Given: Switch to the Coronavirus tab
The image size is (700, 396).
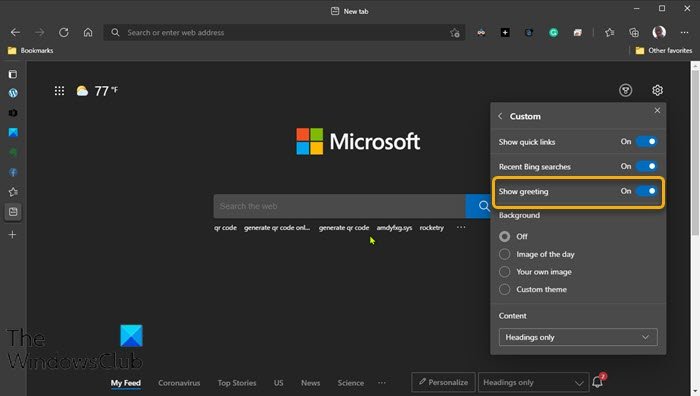Looking at the screenshot, I should pyautogui.click(x=179, y=383).
